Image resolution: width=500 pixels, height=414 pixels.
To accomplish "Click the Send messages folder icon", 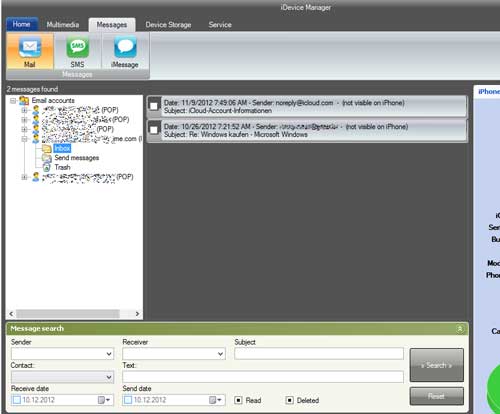I will (x=46, y=158).
